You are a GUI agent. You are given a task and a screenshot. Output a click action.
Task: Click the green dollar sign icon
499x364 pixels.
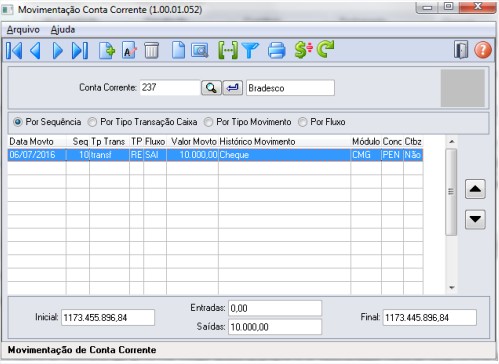[x=303, y=50]
